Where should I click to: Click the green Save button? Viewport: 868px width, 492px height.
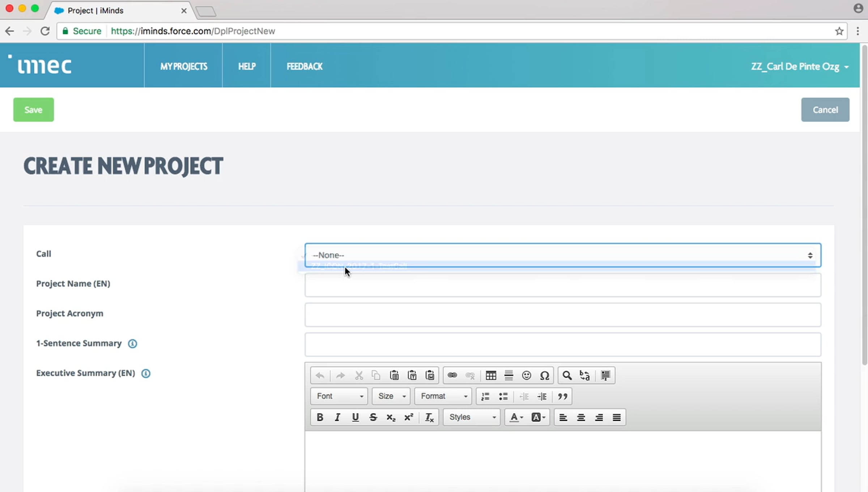pyautogui.click(x=34, y=110)
